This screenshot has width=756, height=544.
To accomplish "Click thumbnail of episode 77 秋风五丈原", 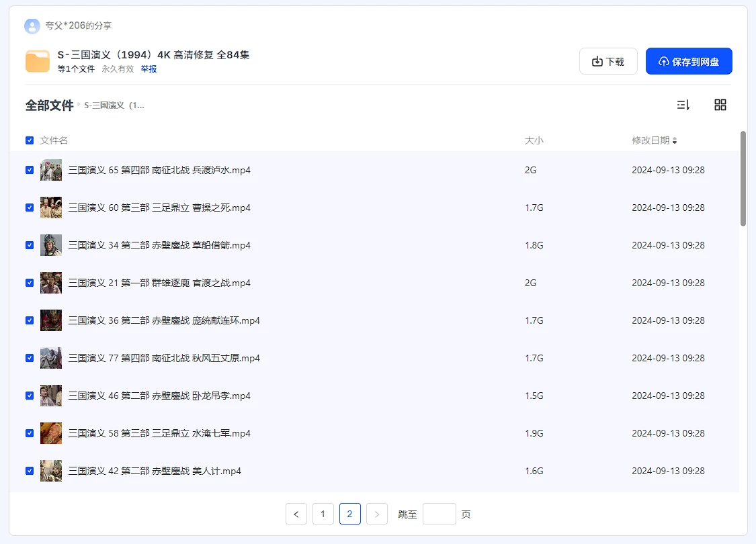I will point(51,358).
